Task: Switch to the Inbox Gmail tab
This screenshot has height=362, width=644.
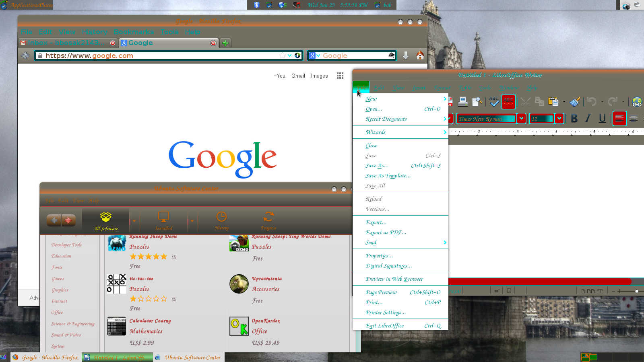Action: point(68,43)
